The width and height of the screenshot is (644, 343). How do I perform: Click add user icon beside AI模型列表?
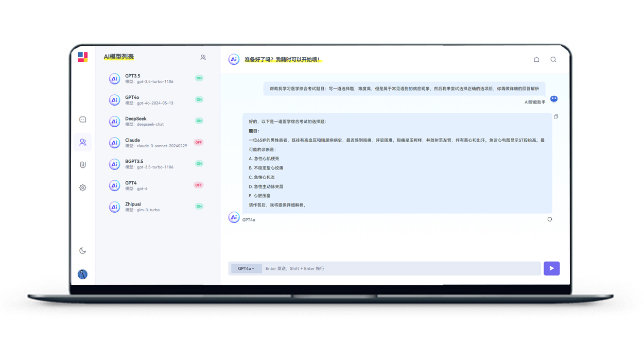(203, 58)
